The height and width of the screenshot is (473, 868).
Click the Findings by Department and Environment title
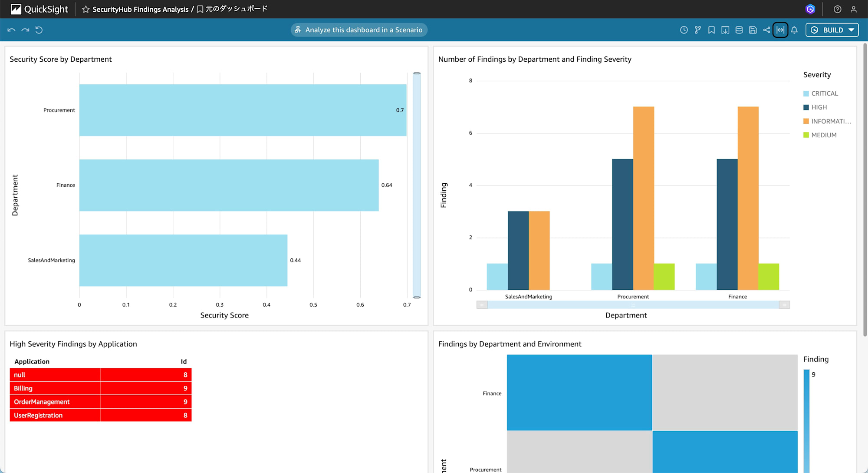tap(510, 344)
